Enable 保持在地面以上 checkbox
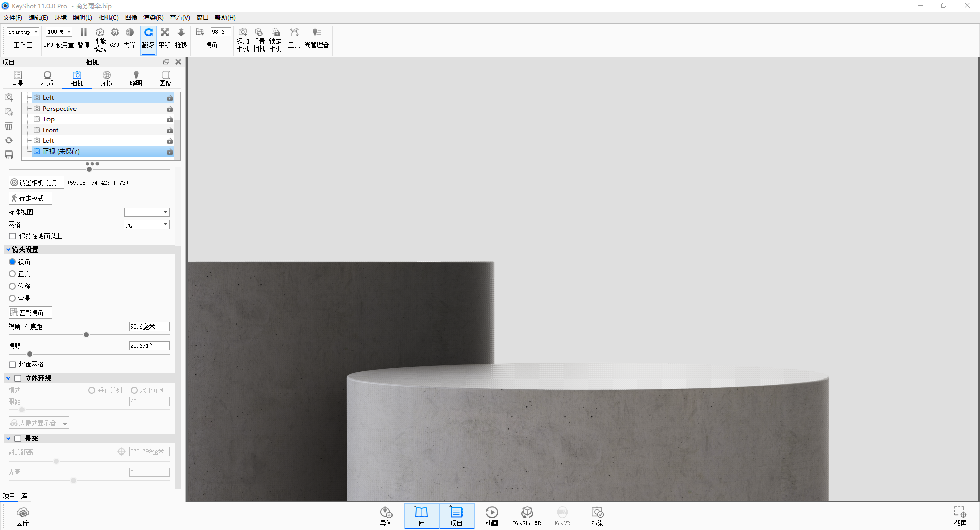 (x=12, y=236)
